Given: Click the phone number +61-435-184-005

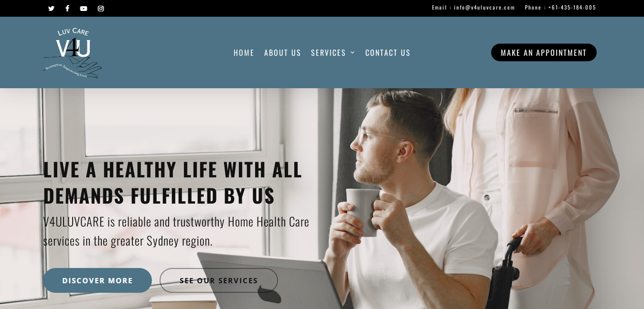Looking at the screenshot, I should [572, 8].
